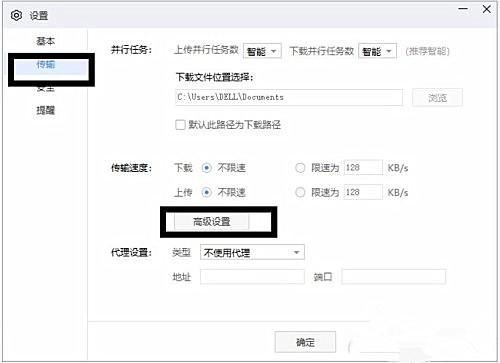
Task: Click the 代理设置 section label
Action: (x=131, y=252)
